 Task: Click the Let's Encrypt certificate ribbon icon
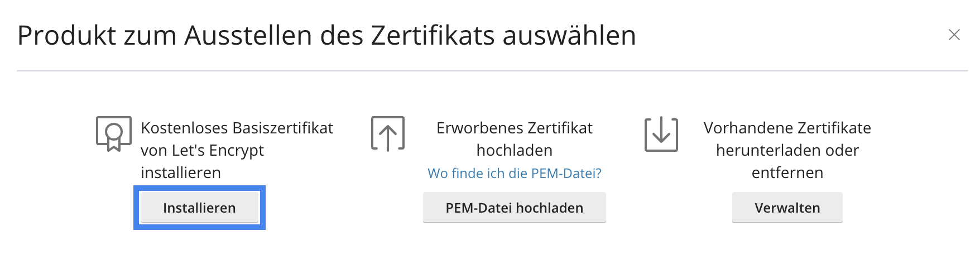click(x=114, y=134)
